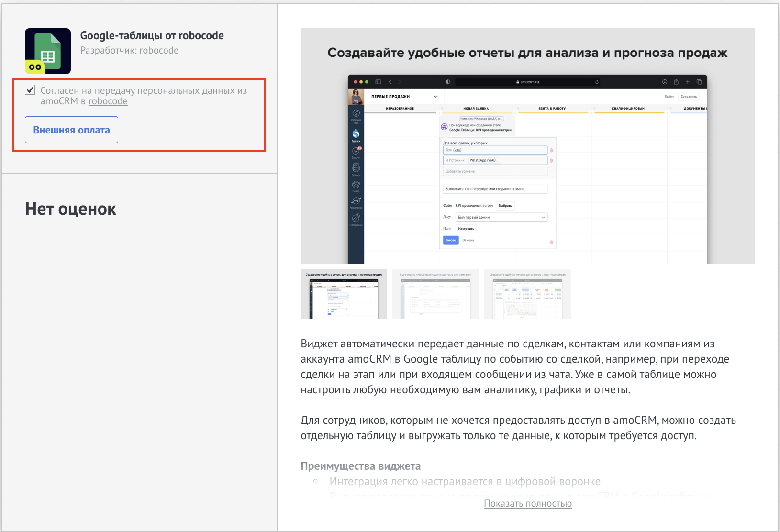780x532 pixels.
Task: Select the third preview thumbnail with charts
Action: [x=527, y=294]
